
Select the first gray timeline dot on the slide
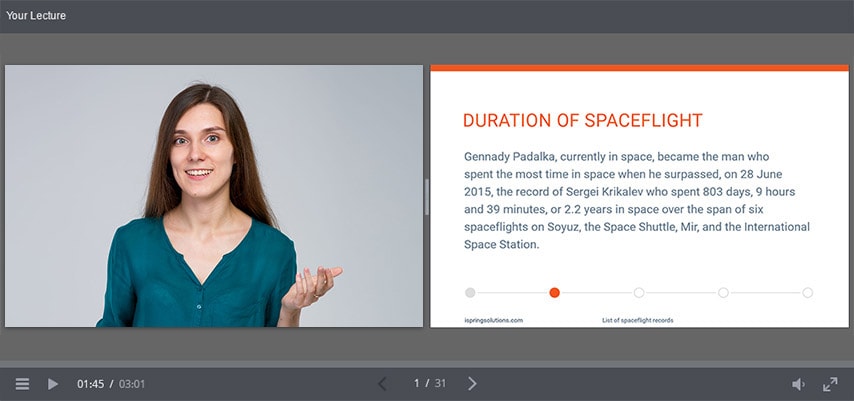[x=470, y=293]
